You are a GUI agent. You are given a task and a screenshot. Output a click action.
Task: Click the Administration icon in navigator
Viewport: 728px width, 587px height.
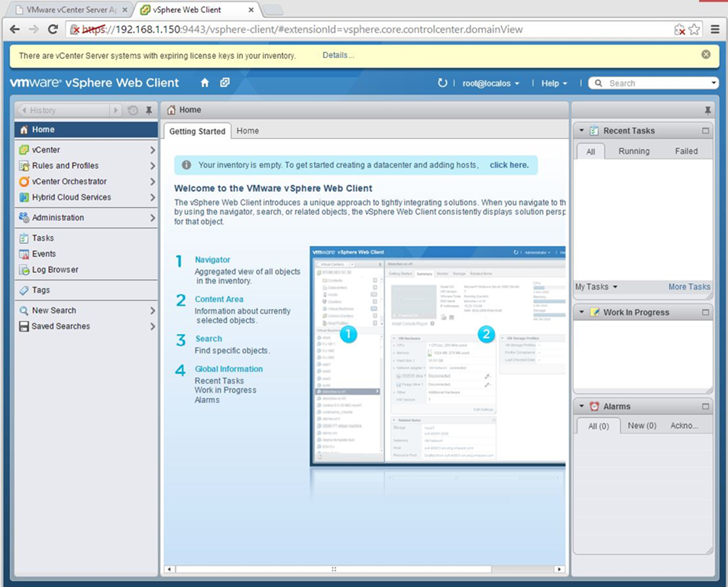[x=24, y=217]
